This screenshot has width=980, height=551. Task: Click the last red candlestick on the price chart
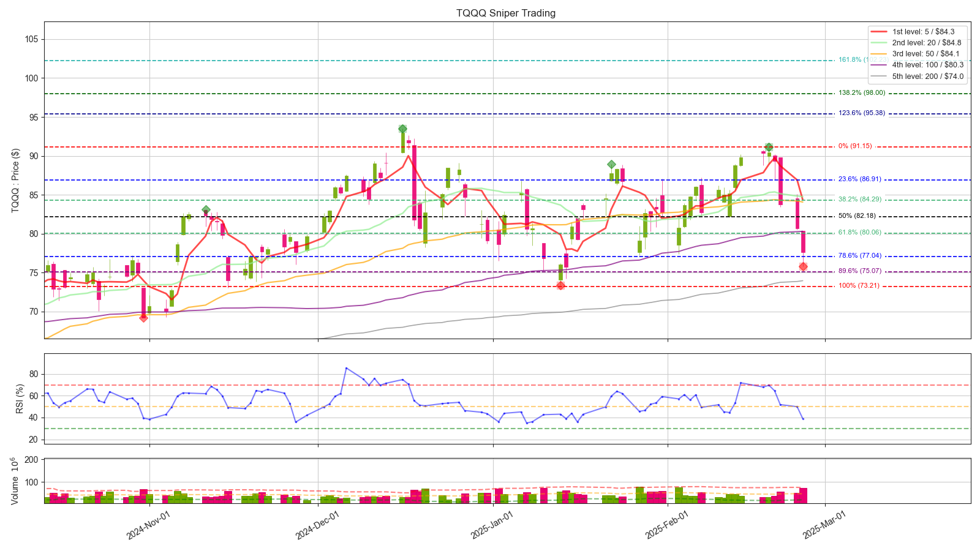(803, 242)
